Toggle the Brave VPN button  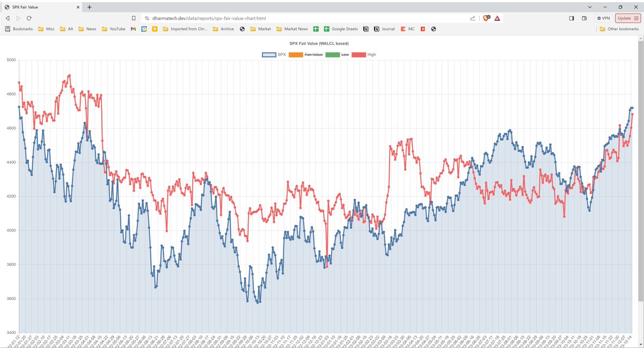click(x=603, y=18)
